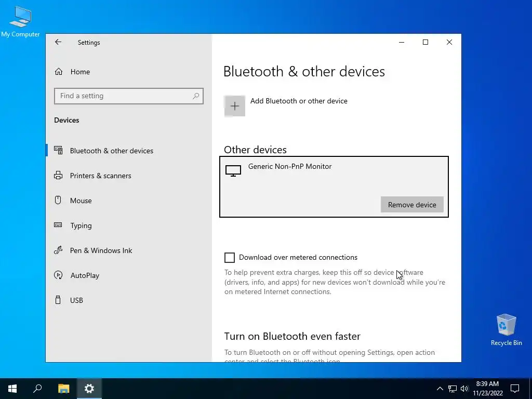This screenshot has height=399, width=532.
Task: Maximize the Settings window
Action: [425, 42]
